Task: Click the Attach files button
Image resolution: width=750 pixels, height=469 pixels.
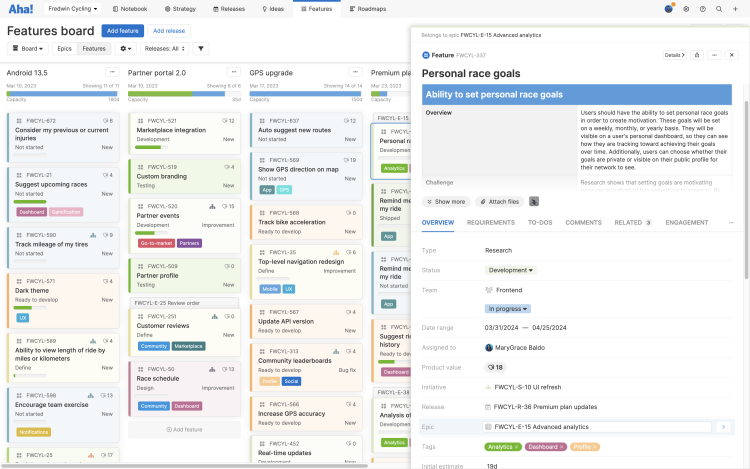Action: pos(500,202)
